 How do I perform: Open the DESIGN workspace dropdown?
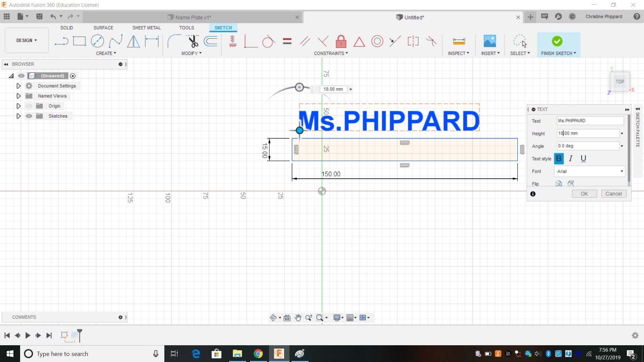click(26, 40)
